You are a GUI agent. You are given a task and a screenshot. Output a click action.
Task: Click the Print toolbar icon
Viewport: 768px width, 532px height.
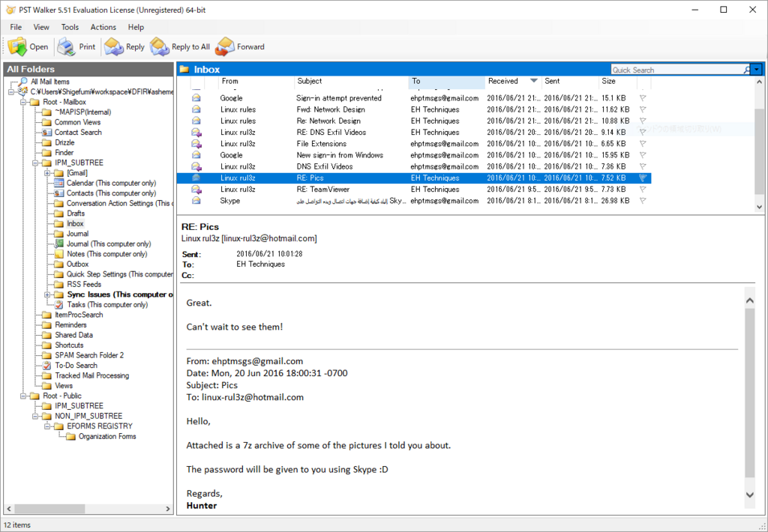coord(66,47)
